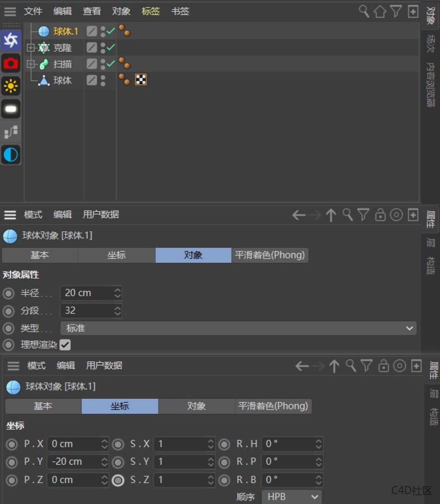
Task: Click the green enable checkmark next to 克隆
Action: tap(111, 48)
